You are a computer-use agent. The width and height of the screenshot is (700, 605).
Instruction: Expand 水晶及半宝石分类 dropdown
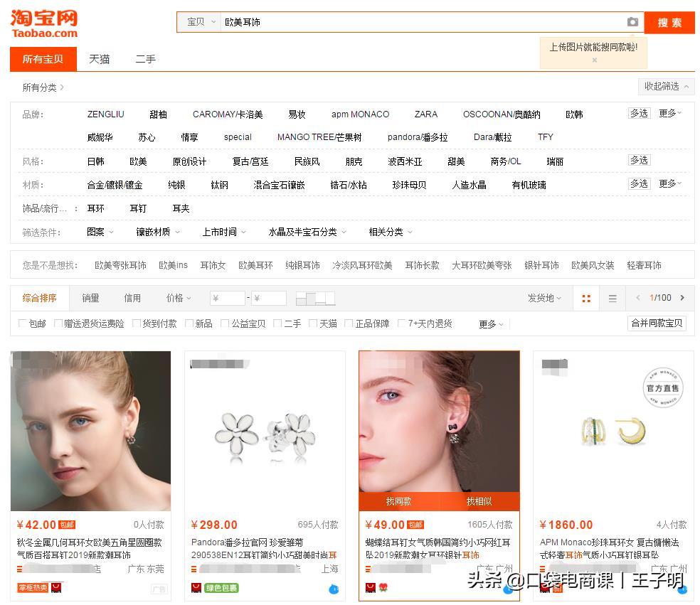coord(307,232)
